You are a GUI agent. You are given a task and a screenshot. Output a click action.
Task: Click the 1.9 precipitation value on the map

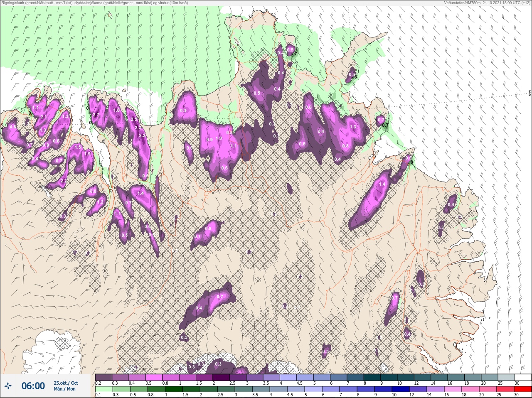(x=87, y=154)
